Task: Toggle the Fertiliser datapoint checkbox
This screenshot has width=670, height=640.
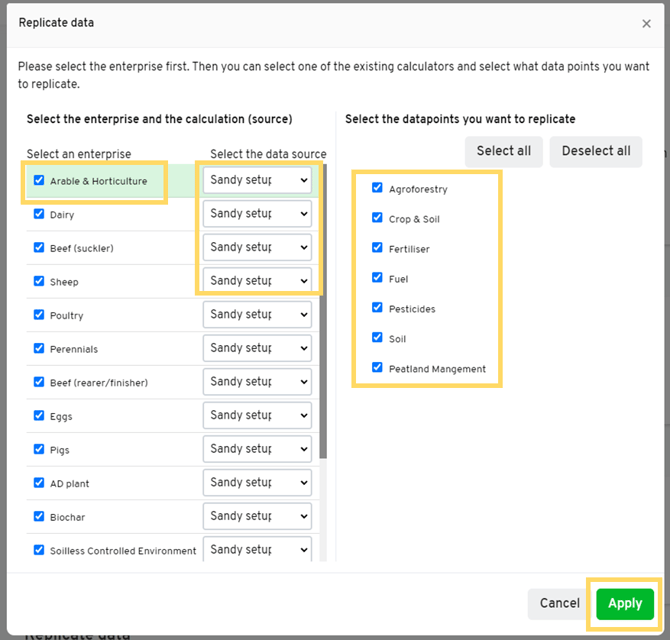Action: [377, 248]
